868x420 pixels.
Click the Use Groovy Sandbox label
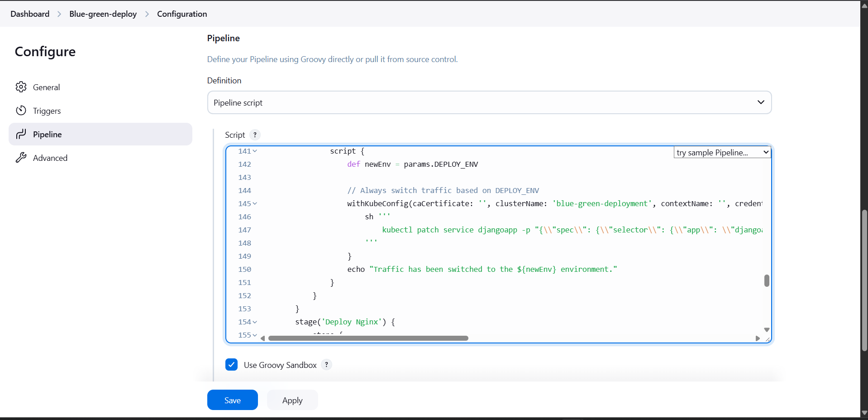280,365
